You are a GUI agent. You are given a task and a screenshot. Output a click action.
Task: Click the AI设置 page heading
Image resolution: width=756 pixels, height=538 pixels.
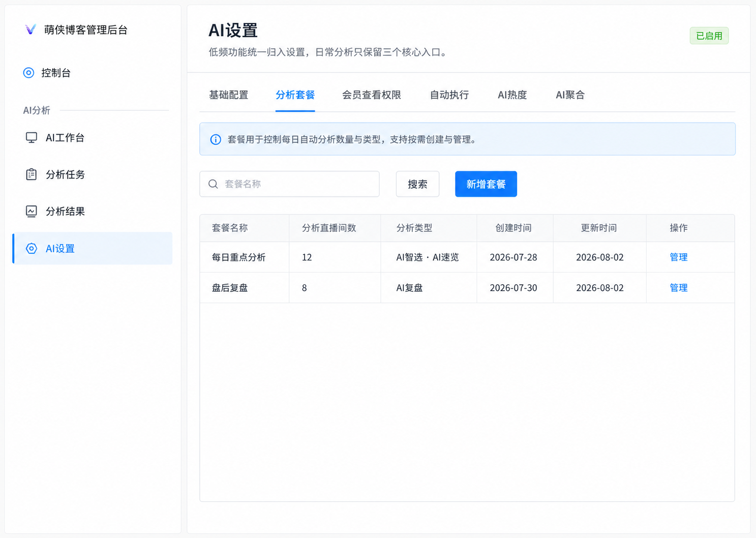click(233, 31)
